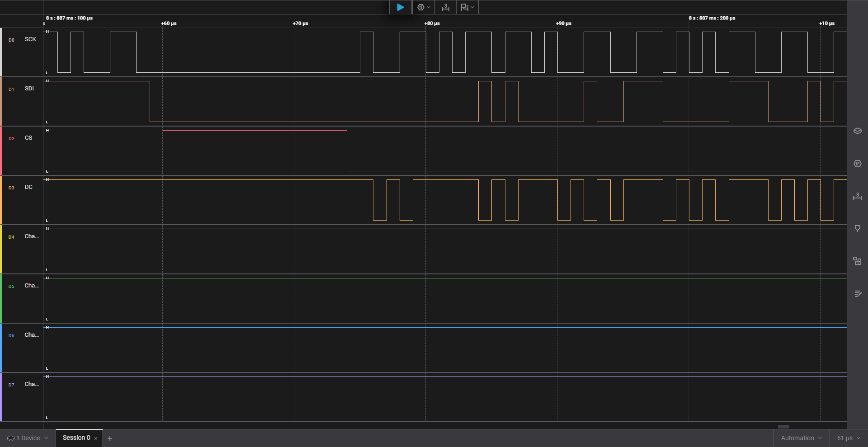
Task: Create a new session with the plus button
Action: tap(110, 438)
